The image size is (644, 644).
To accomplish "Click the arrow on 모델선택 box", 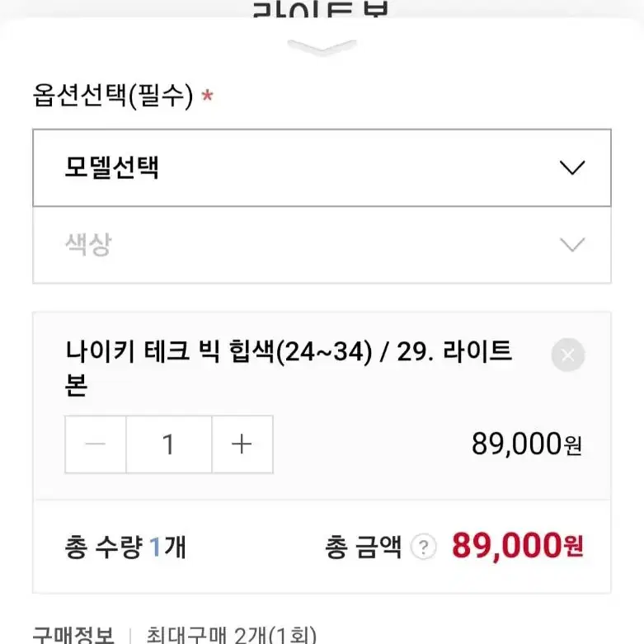I will coord(572,167).
